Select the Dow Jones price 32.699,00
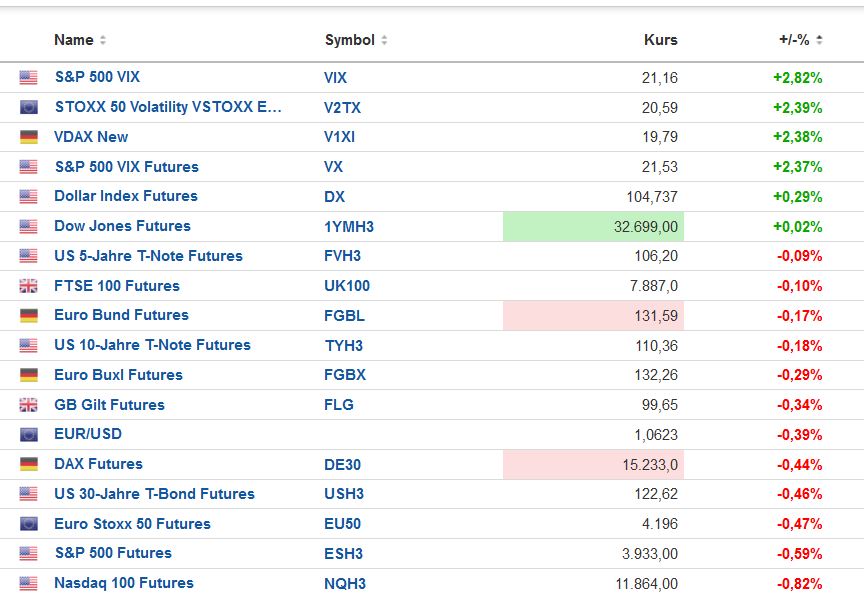Screen dimensions: 864x604 (x=646, y=226)
